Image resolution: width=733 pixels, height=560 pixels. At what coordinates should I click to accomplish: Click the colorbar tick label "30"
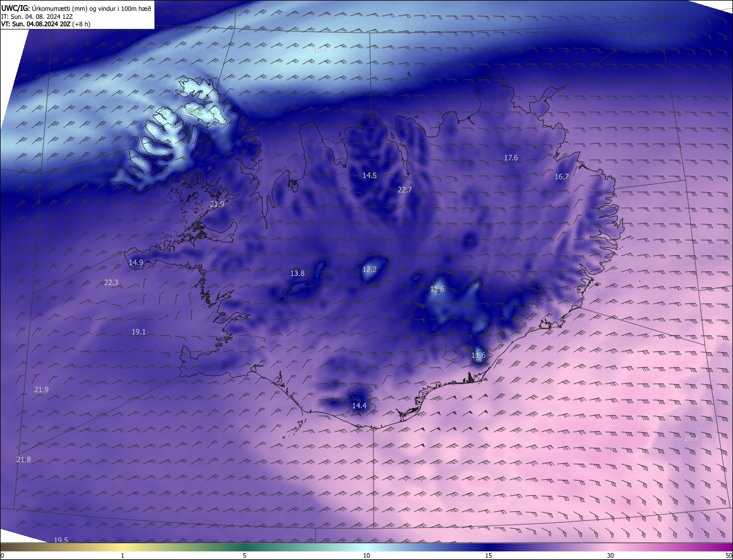610,556
